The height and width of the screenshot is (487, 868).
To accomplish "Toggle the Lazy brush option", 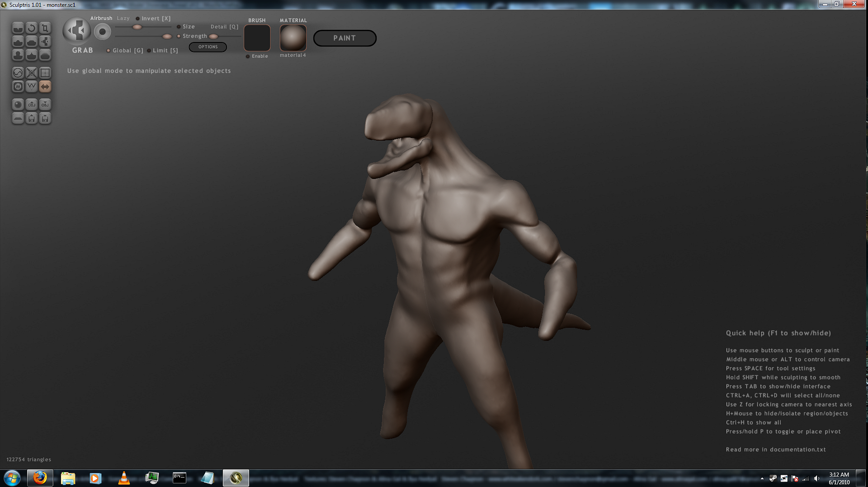I will (123, 19).
